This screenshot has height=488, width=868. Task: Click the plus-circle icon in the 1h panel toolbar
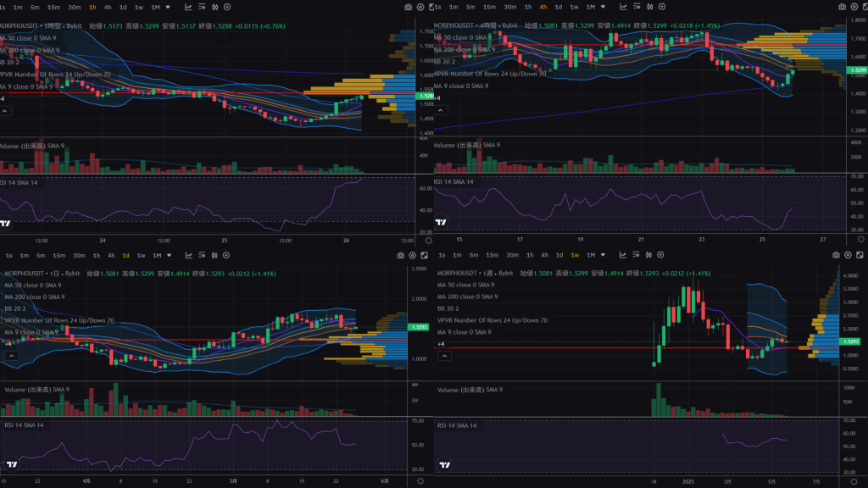click(227, 7)
